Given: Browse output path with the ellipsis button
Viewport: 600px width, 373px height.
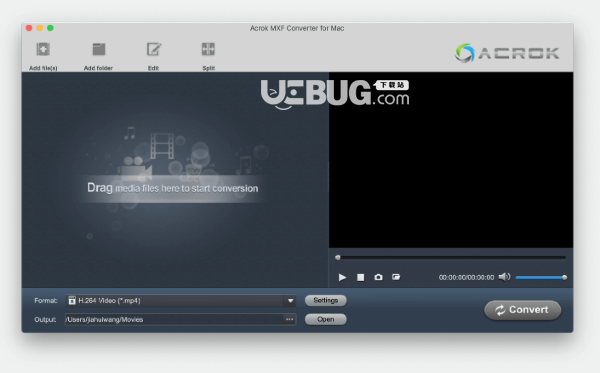Looking at the screenshot, I should pos(289,319).
